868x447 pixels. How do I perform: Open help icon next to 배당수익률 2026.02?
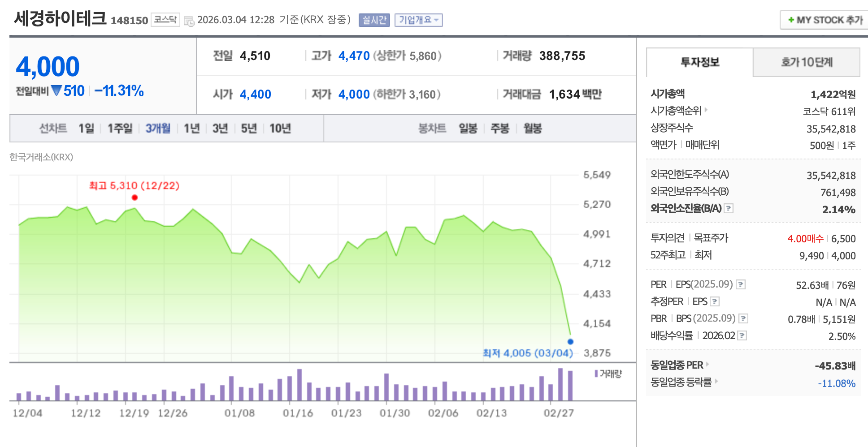tap(742, 335)
